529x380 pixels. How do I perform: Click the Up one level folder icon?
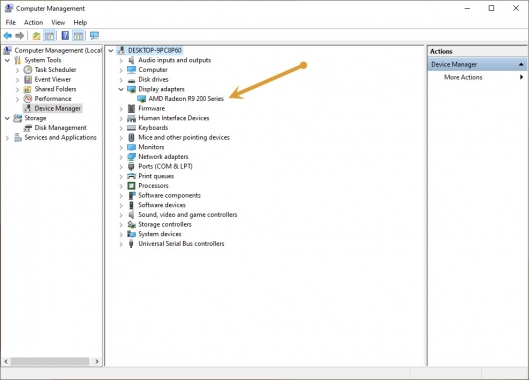[36, 35]
